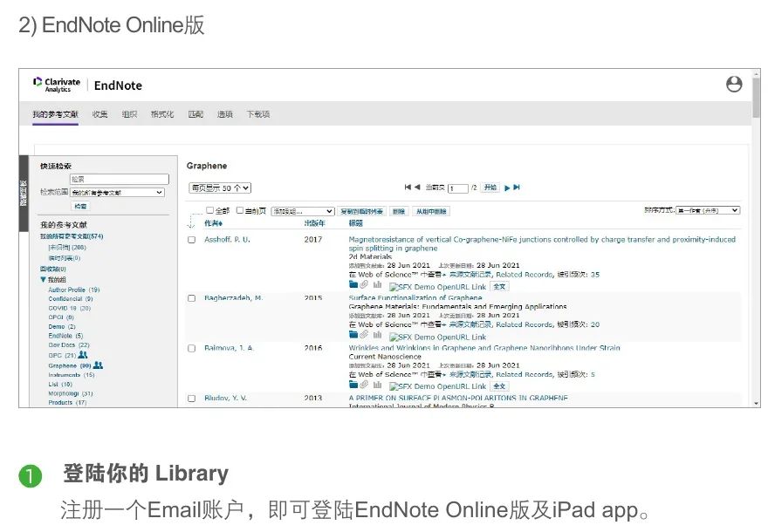Screen dimensions: 768x532
Task: Click the SFX Demo OpenURL Link for Baimova
Action: click(x=437, y=386)
